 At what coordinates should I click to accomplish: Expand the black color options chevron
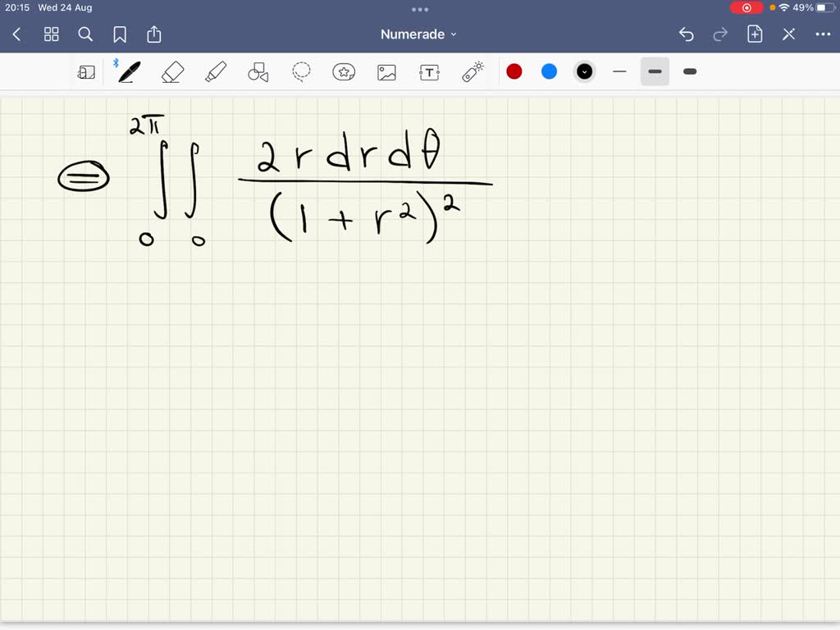tap(584, 71)
